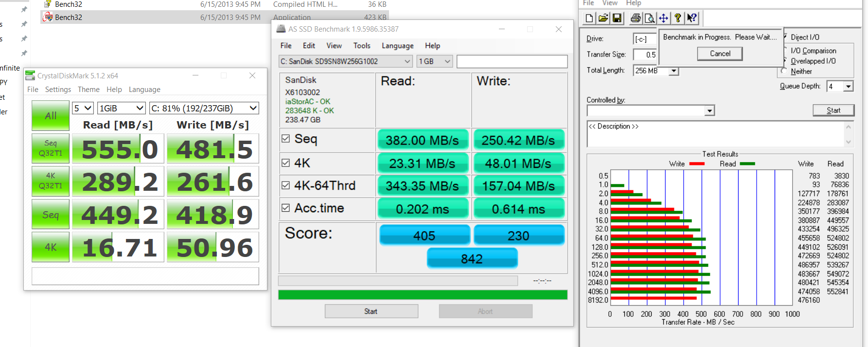Click the four-arrow move icon in ATTO toolbar
This screenshot has width=868, height=347.
coord(663,18)
